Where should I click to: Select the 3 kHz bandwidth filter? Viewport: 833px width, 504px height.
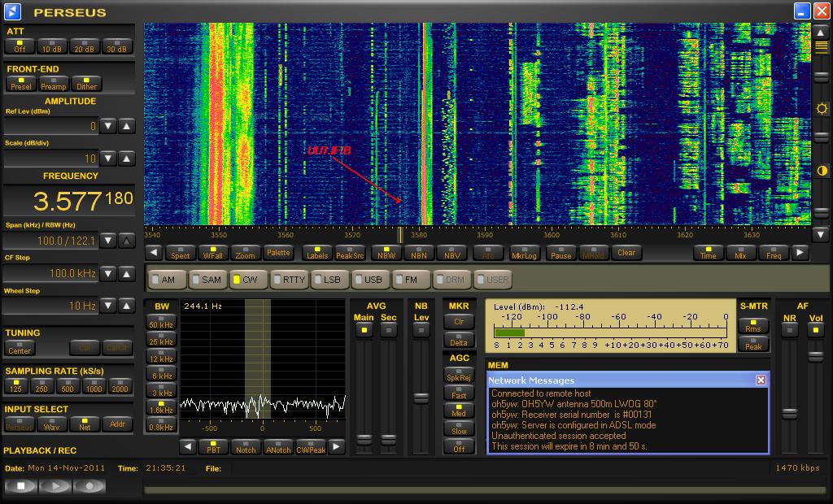pyautogui.click(x=161, y=391)
